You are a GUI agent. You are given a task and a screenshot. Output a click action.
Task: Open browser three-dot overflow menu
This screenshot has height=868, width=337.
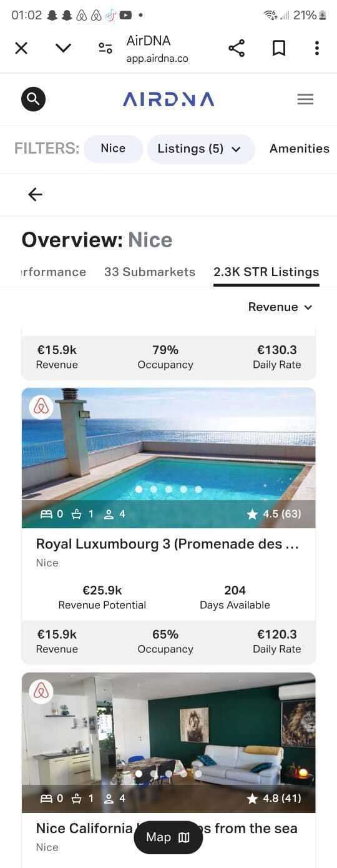(x=317, y=49)
